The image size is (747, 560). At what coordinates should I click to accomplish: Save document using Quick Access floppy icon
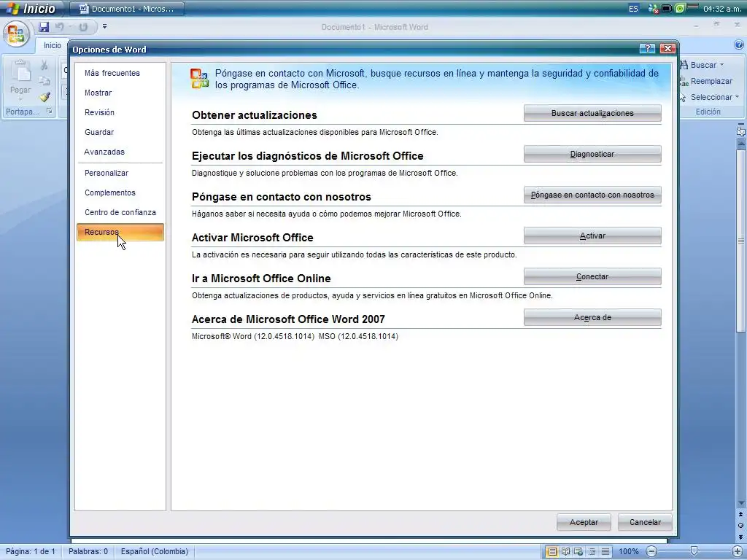coord(44,27)
